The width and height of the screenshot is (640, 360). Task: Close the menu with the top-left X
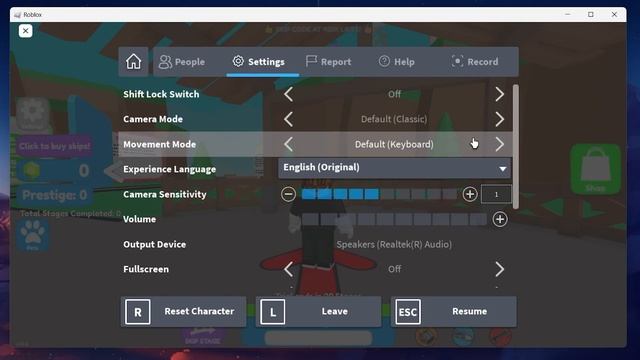click(x=25, y=31)
